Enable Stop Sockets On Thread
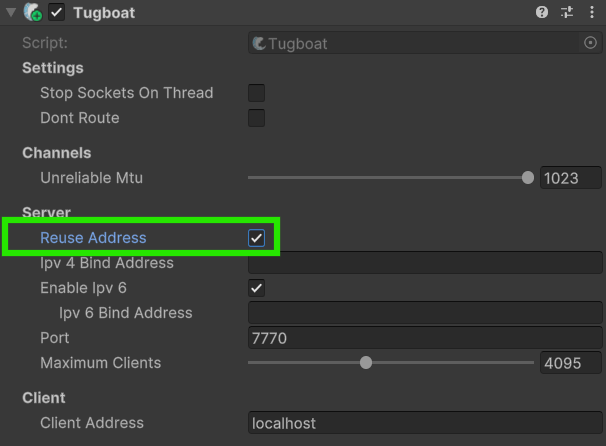Screen dimensions: 606x446 click(257, 93)
